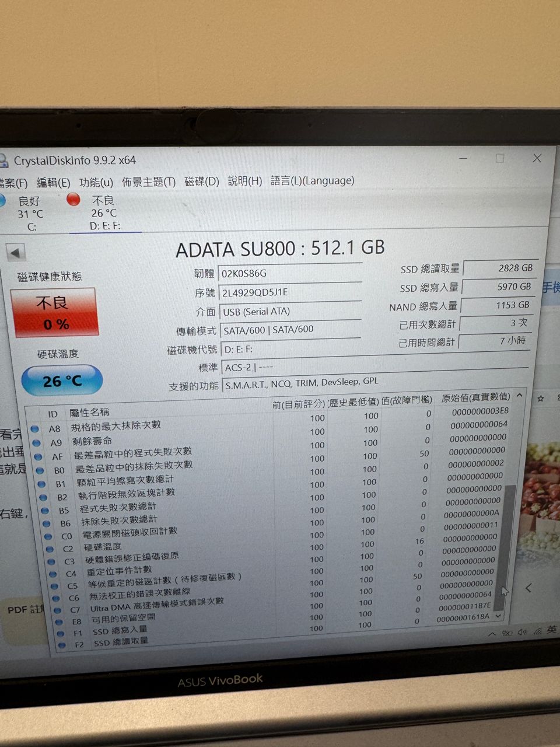Open the 語言(L)(Language) menu
Viewport: 560px width, 747px height.
pos(313,181)
